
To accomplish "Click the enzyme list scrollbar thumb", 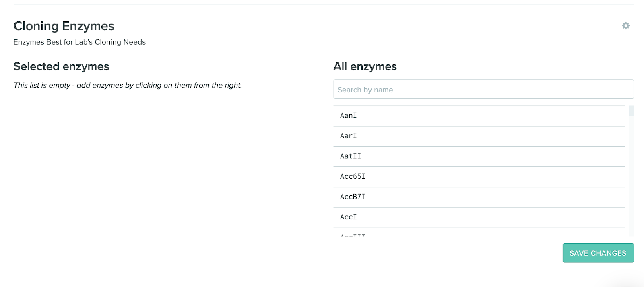I will tap(631, 111).
